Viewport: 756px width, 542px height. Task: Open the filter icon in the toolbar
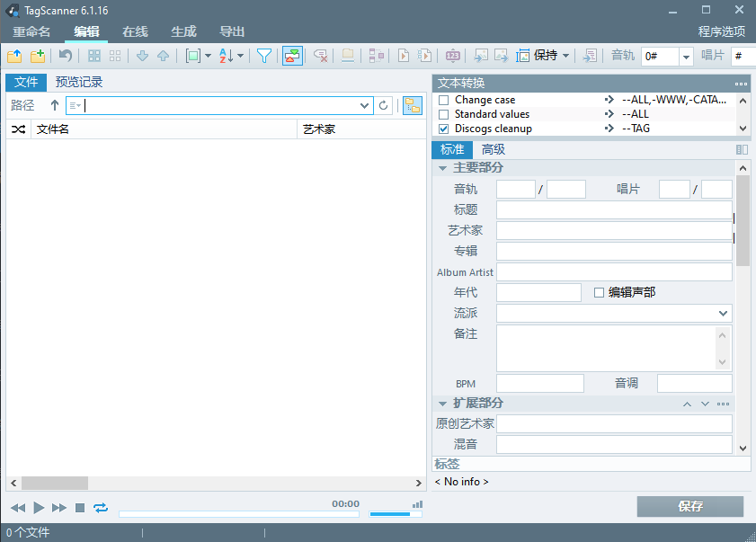coord(265,56)
